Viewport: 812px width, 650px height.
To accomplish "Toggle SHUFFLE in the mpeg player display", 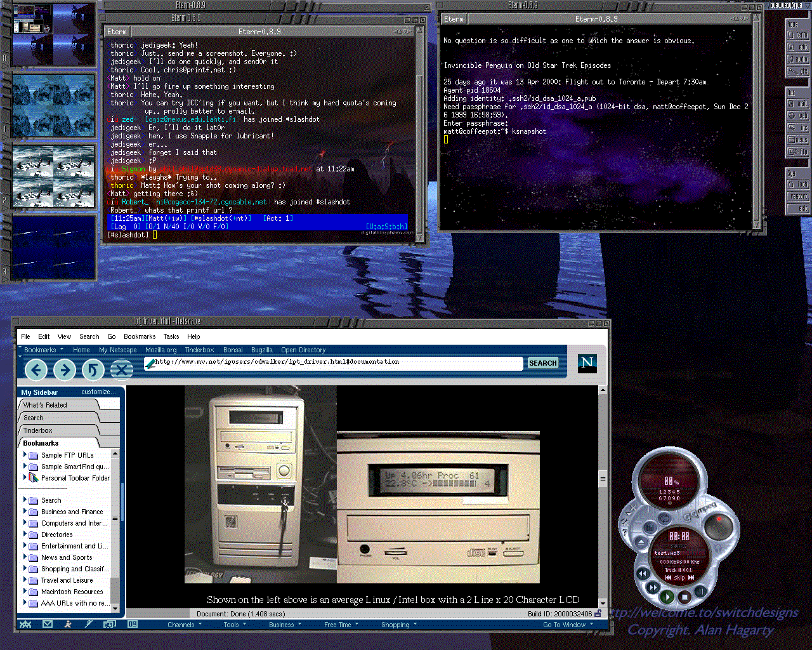I will point(678,547).
